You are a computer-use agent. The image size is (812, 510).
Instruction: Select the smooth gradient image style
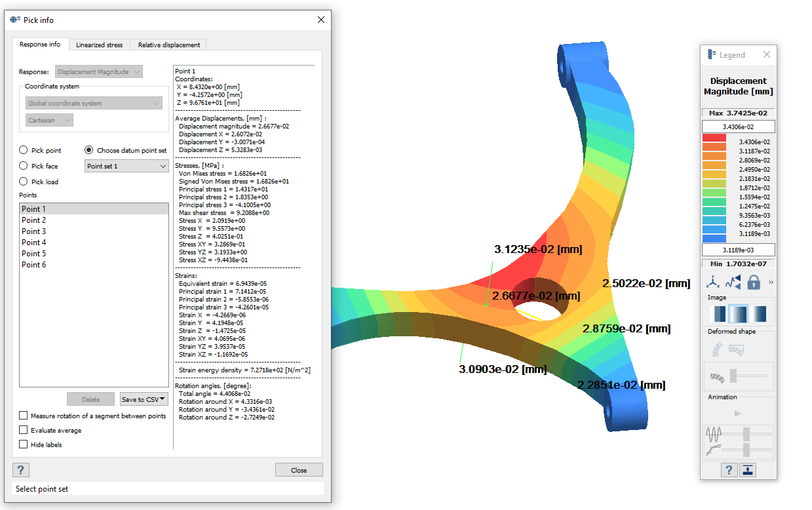(x=759, y=314)
